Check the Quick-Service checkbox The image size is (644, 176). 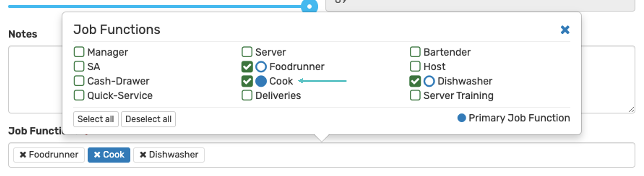pos(79,96)
